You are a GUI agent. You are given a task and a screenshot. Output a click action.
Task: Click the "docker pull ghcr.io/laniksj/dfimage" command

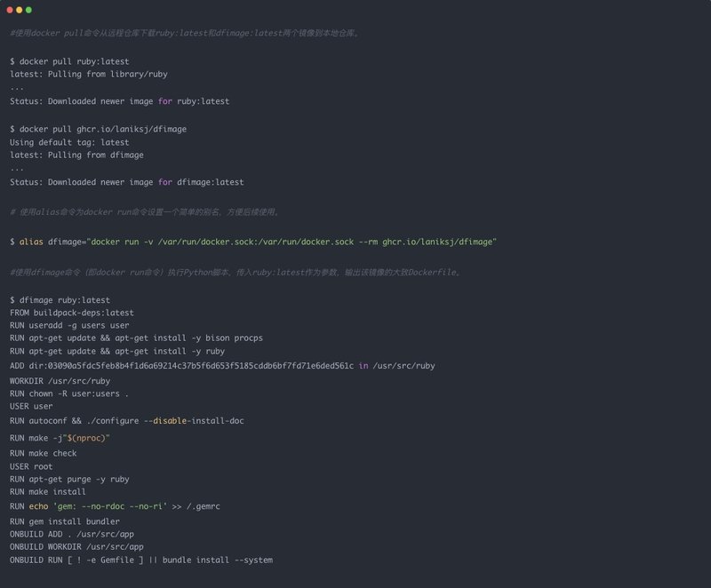click(x=98, y=129)
